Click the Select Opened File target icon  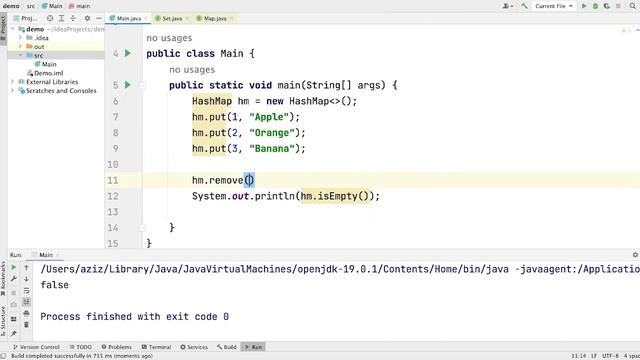pos(50,18)
